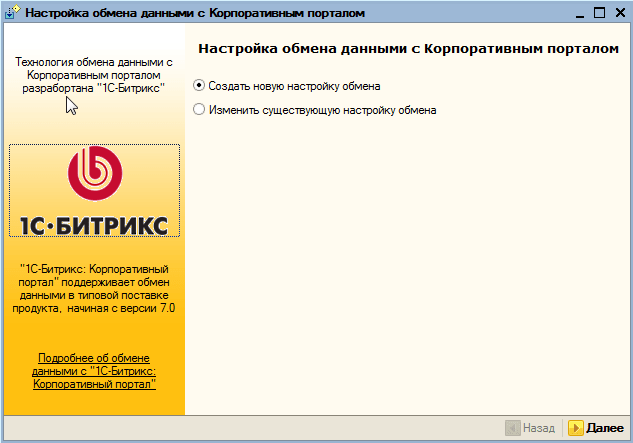
Task: Click the grey arrow icon beside Назад
Action: 513,428
